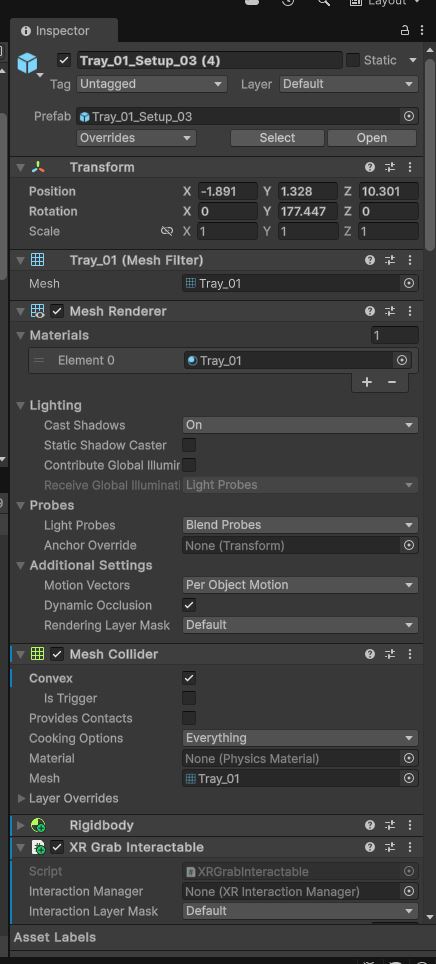436x964 pixels.
Task: Click object picker beside Anchor Override
Action: (408, 545)
